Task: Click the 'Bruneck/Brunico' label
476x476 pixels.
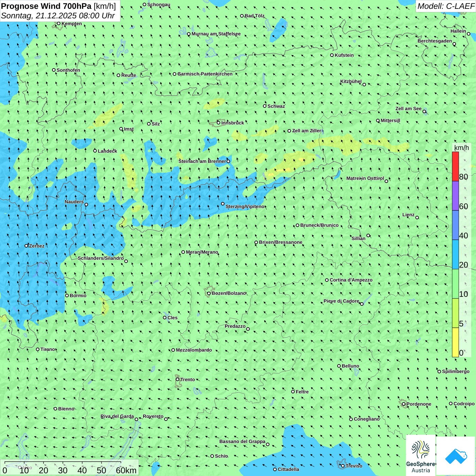Action: [319, 225]
